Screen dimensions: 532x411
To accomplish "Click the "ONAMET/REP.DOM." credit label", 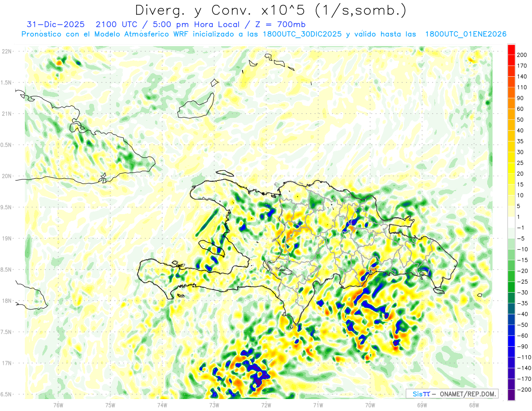I will (468, 394).
